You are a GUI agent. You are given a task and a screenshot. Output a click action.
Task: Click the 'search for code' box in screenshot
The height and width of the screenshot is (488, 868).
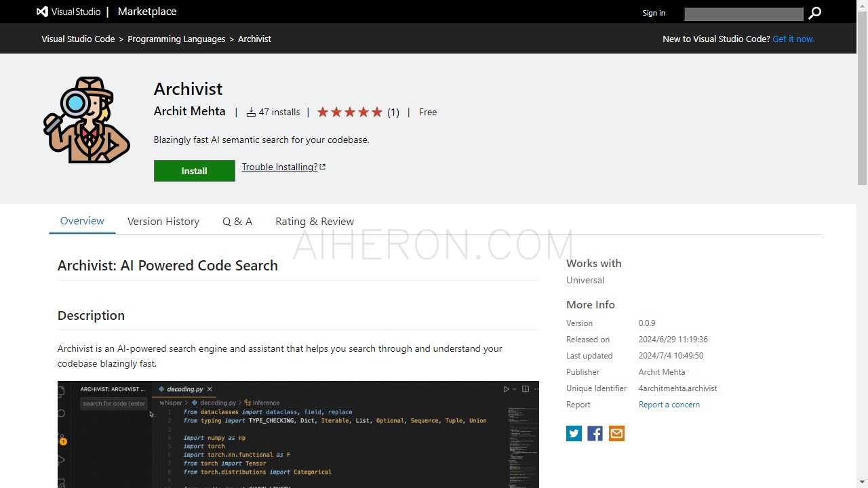(114, 403)
